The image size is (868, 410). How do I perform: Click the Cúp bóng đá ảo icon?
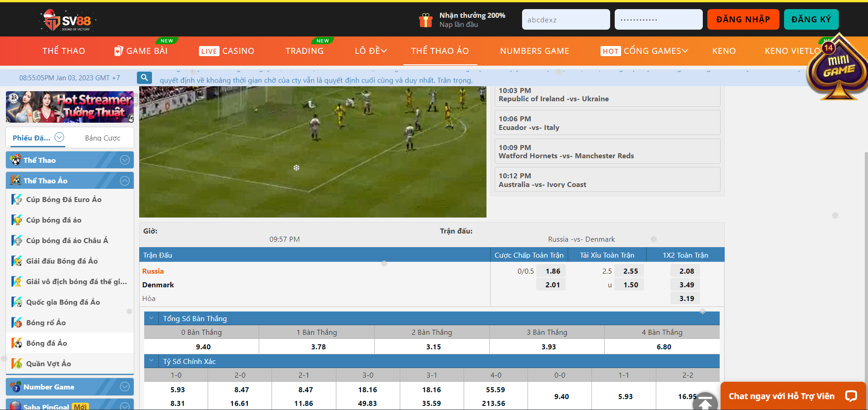click(17, 220)
